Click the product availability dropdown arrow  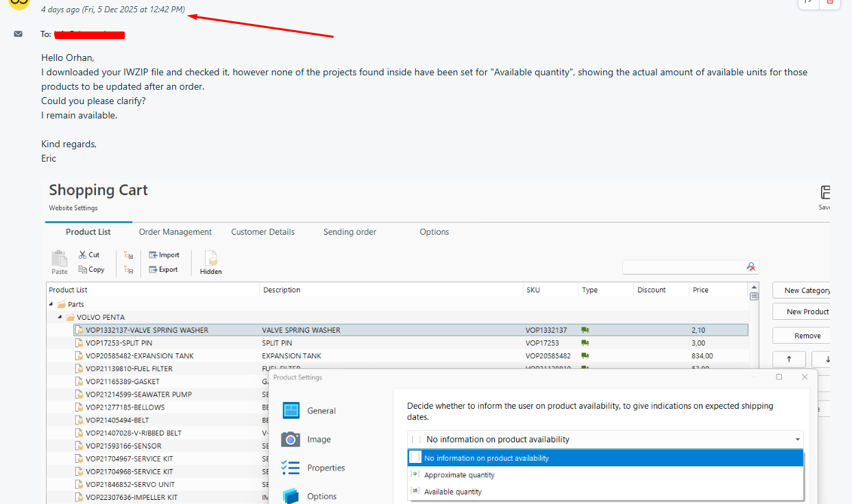click(x=798, y=440)
